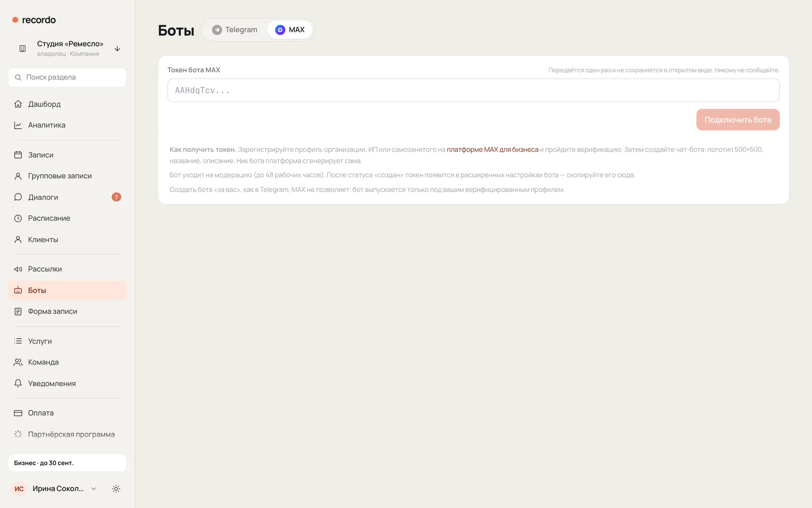Toggle the light/dark theme sun icon
Viewport: 812px width, 508px height.
point(116,489)
